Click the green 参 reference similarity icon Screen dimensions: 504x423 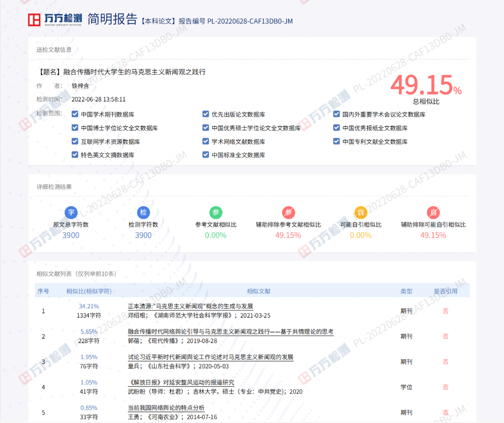coord(216,212)
